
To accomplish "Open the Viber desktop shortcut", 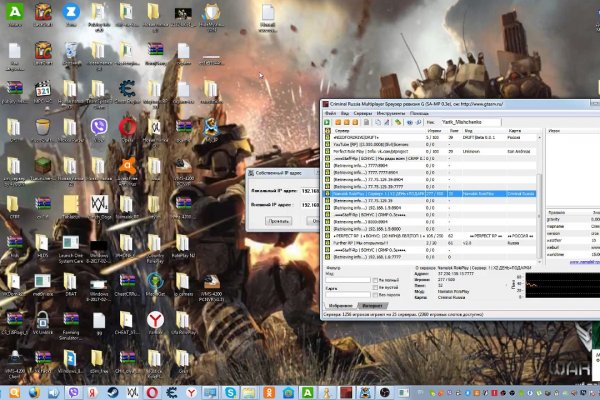I will pyautogui.click(x=100, y=127).
